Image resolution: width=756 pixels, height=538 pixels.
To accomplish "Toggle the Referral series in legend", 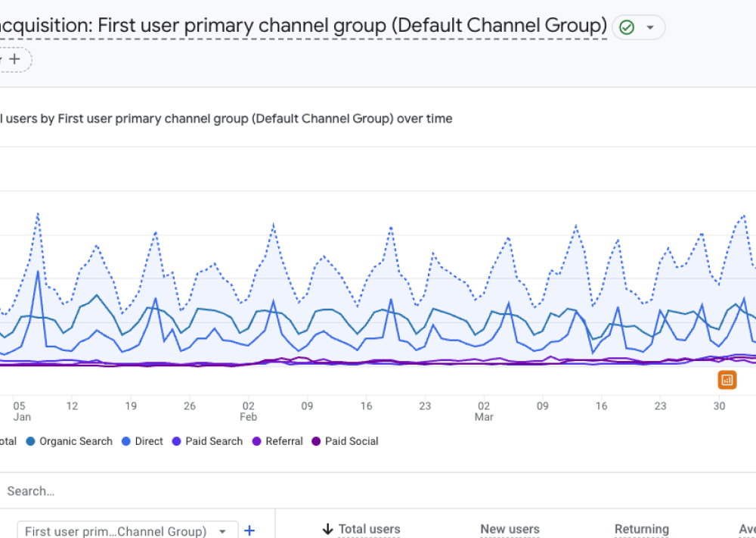I will pos(277,441).
